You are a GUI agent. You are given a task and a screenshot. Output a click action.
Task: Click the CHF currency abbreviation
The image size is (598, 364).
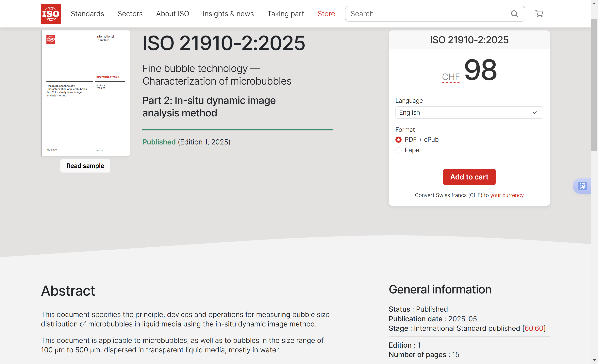[x=451, y=77]
